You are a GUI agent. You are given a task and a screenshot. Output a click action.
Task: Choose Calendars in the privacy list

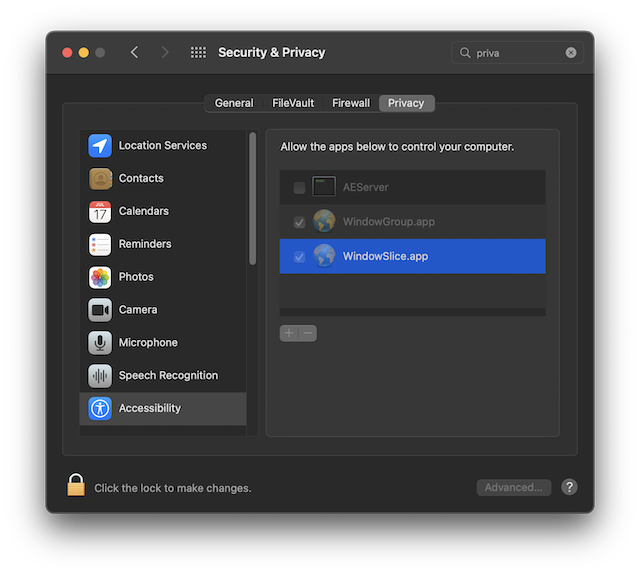[x=143, y=212]
